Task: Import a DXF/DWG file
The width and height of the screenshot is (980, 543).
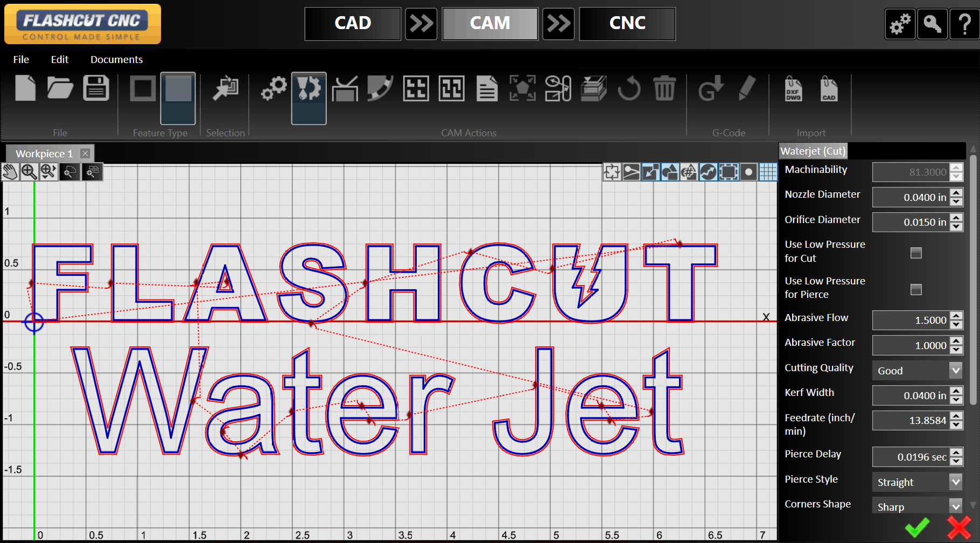Action: 793,88
